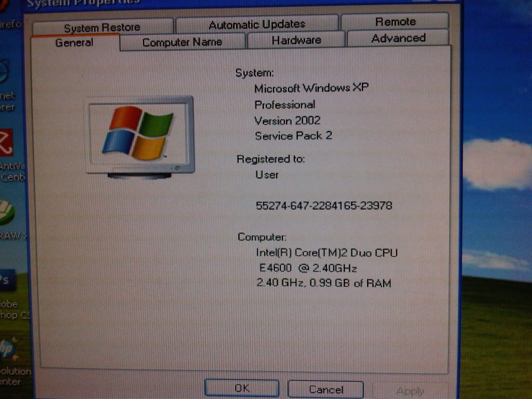Select the Internet Explorer desktop icon
Screen dimensions: 532x399
7,85
